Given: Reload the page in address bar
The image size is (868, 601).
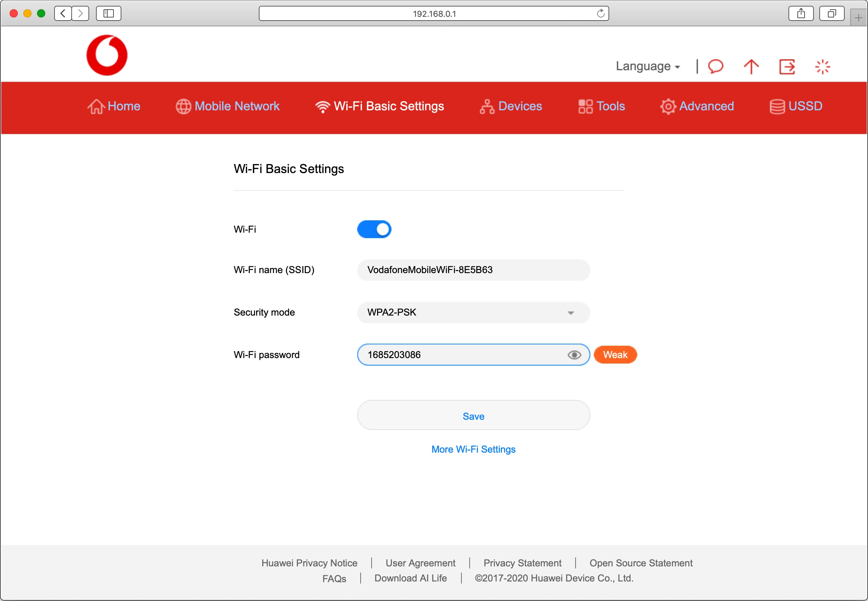Looking at the screenshot, I should [x=601, y=14].
